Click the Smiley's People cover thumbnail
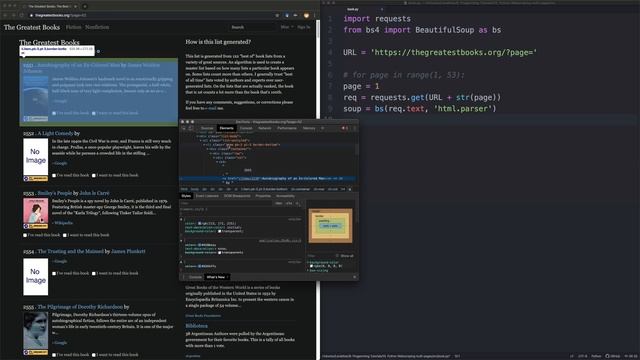The image size is (640, 360). 36,211
